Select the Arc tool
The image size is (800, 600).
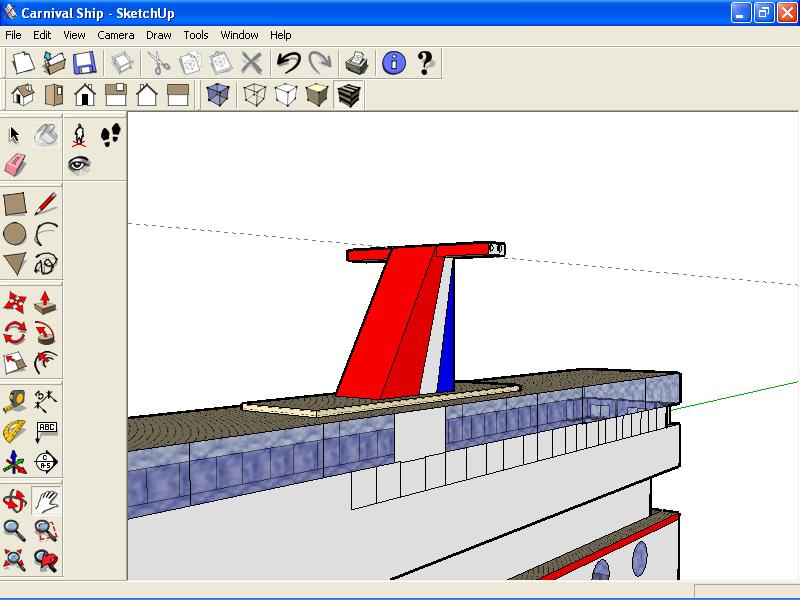coord(46,234)
